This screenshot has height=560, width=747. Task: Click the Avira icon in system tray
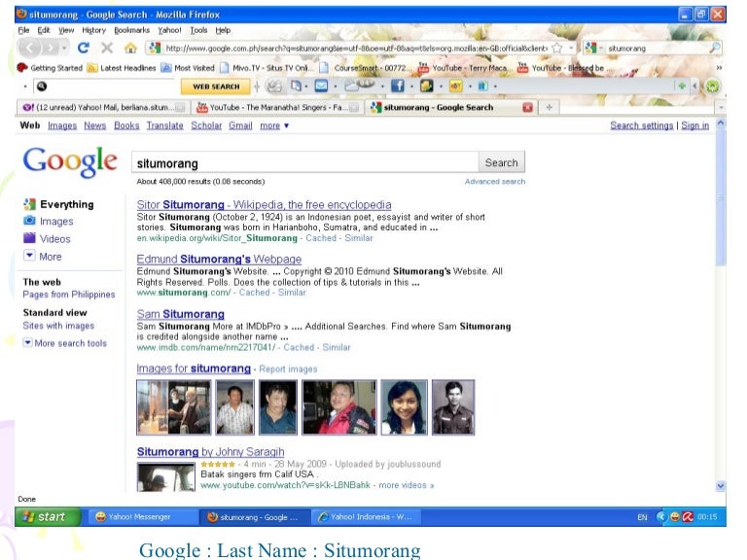pyautogui.click(x=688, y=516)
